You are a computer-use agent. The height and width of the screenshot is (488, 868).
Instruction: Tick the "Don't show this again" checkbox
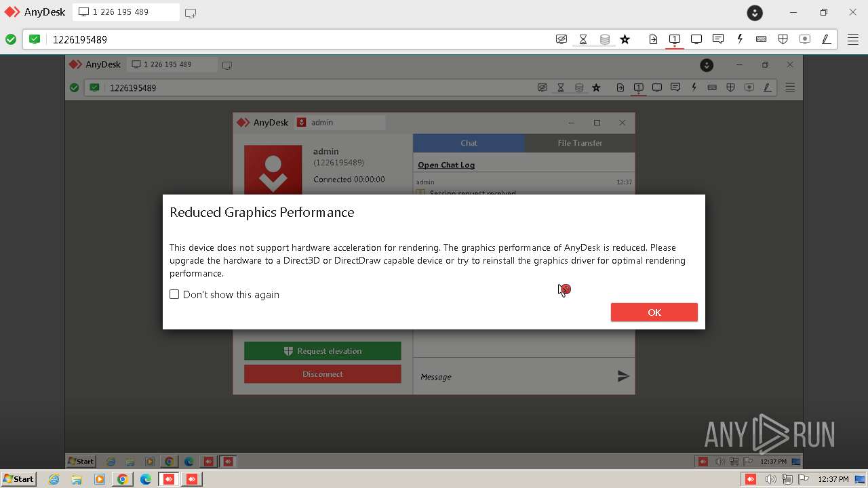pos(174,294)
